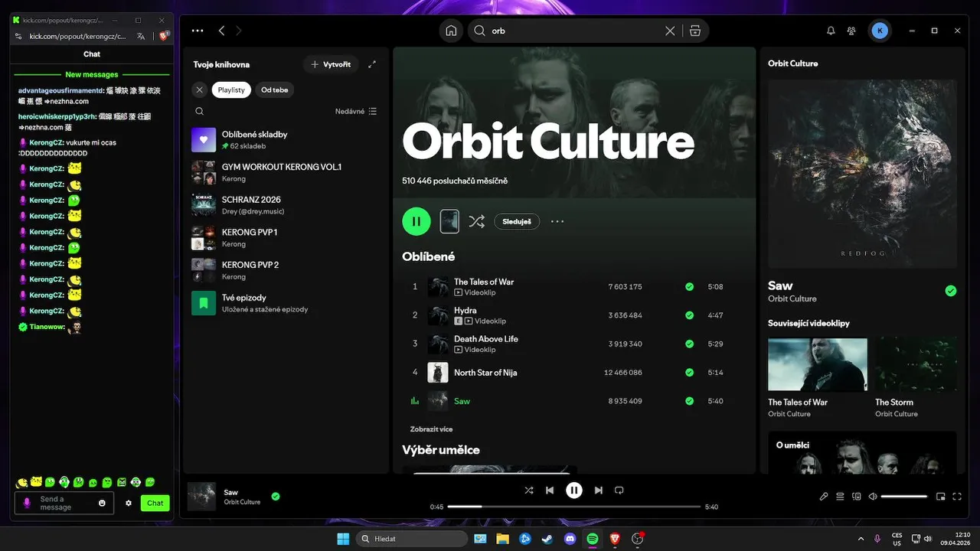Open emoji picker in Kick chat input
The width and height of the screenshot is (980, 551).
coord(102,503)
